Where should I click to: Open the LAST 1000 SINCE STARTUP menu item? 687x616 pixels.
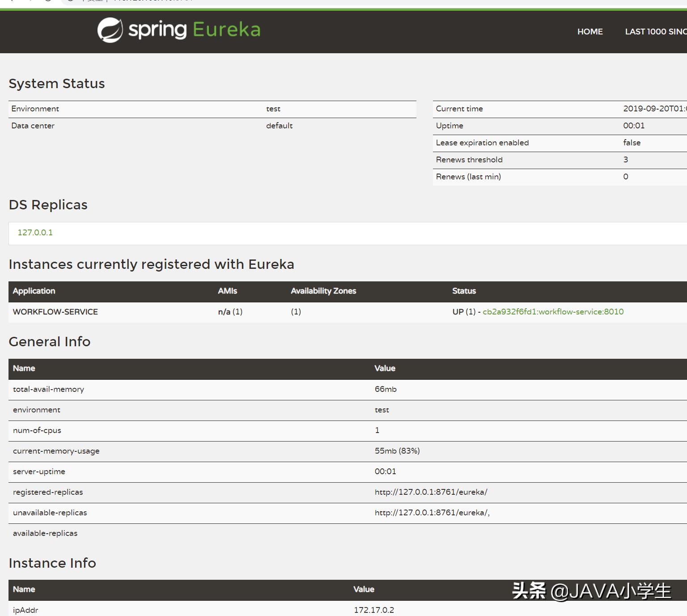(x=655, y=32)
